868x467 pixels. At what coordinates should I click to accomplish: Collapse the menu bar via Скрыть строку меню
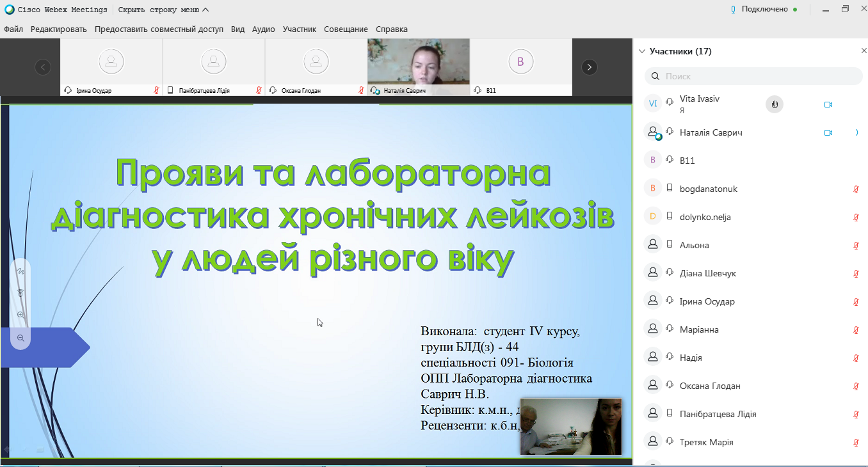(x=163, y=10)
